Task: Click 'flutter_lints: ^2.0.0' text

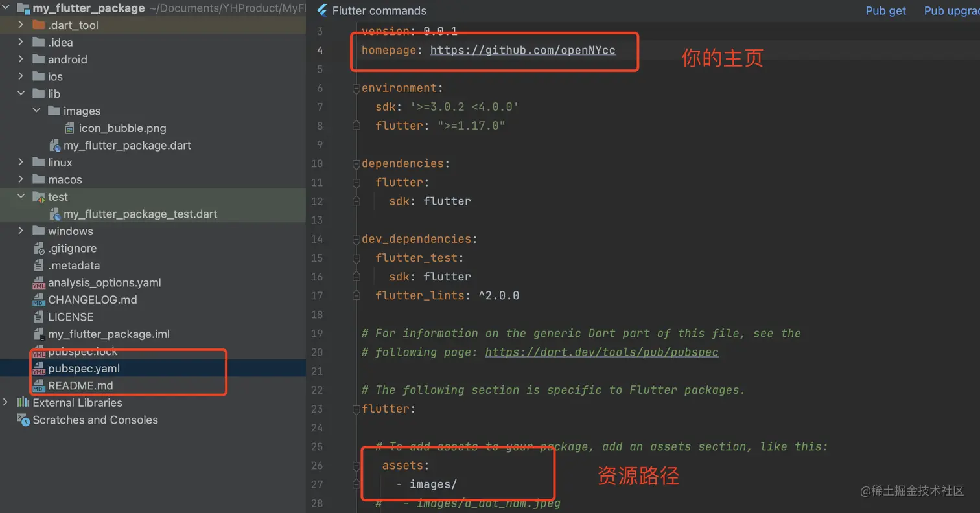Action: 447,295
